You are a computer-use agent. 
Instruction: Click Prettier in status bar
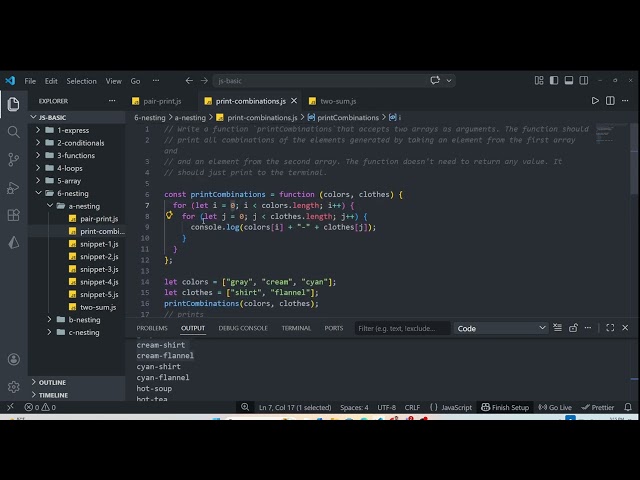click(598, 407)
